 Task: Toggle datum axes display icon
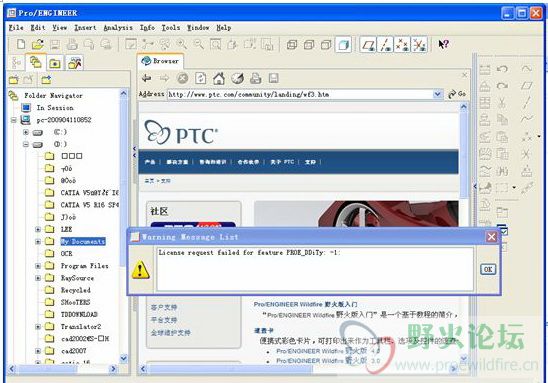click(x=385, y=45)
